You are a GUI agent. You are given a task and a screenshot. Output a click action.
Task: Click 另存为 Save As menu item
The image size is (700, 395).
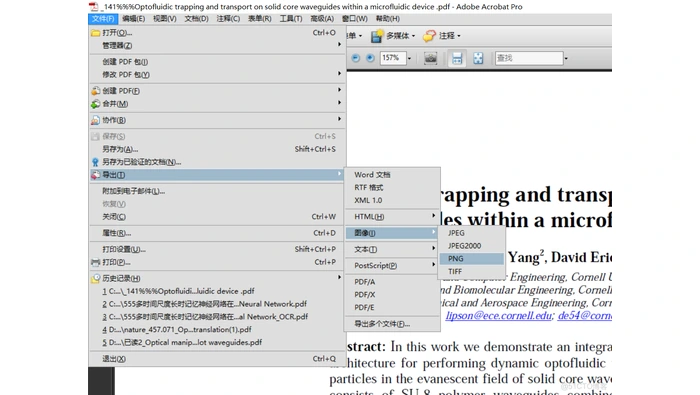217,149
